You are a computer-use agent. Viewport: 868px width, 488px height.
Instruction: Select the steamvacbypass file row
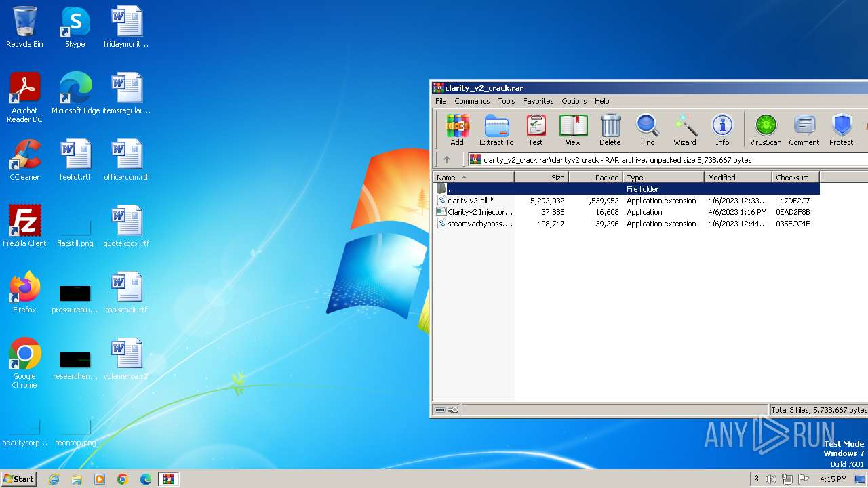(627, 224)
